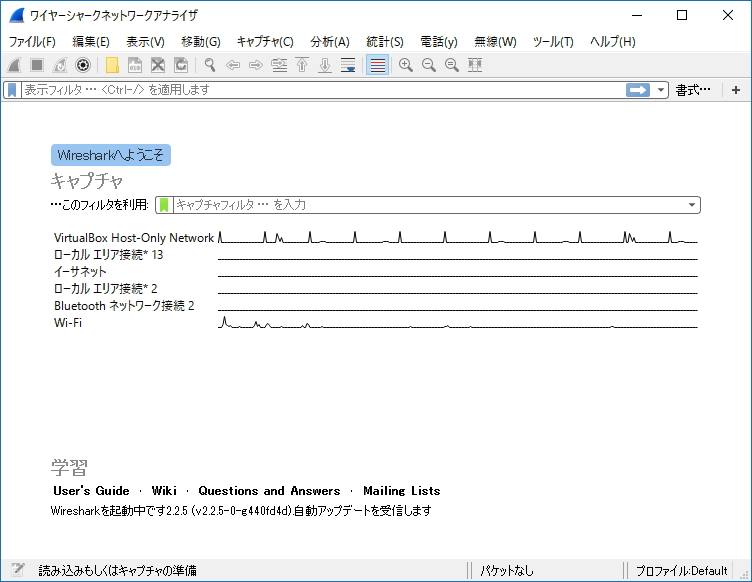Click the zoom out magnifier icon

[429, 65]
